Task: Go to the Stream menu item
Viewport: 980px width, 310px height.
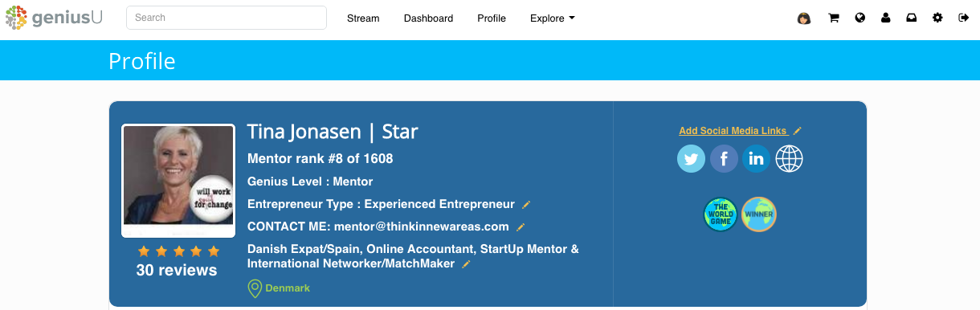Action: [x=363, y=18]
